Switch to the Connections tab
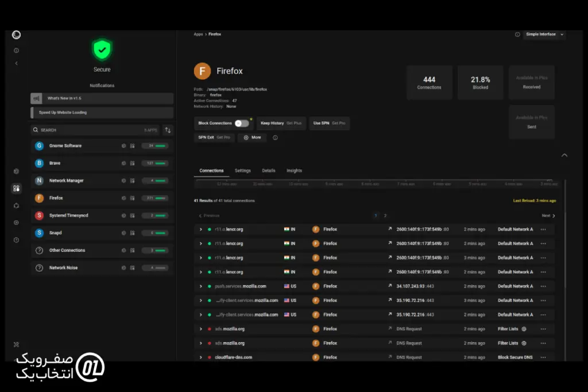 [x=211, y=170]
